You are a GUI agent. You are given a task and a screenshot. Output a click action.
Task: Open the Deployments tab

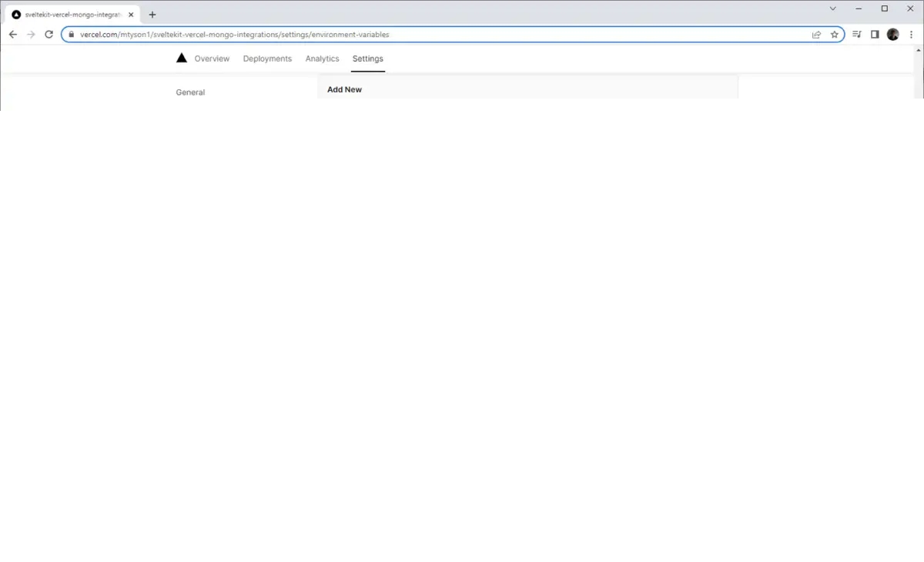pyautogui.click(x=267, y=59)
